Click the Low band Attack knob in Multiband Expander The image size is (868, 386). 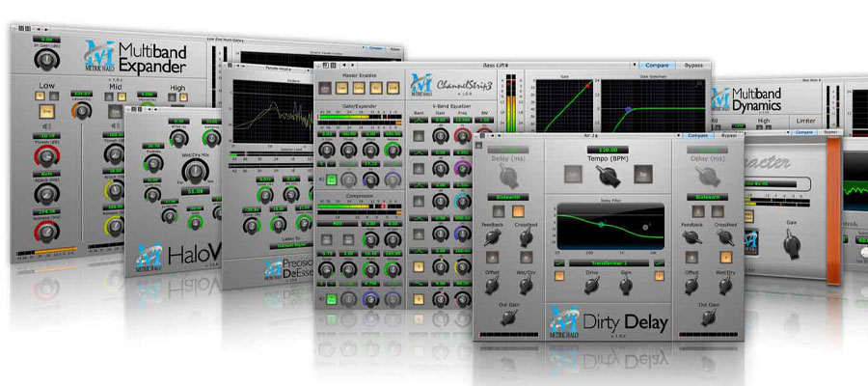pyautogui.click(x=46, y=194)
